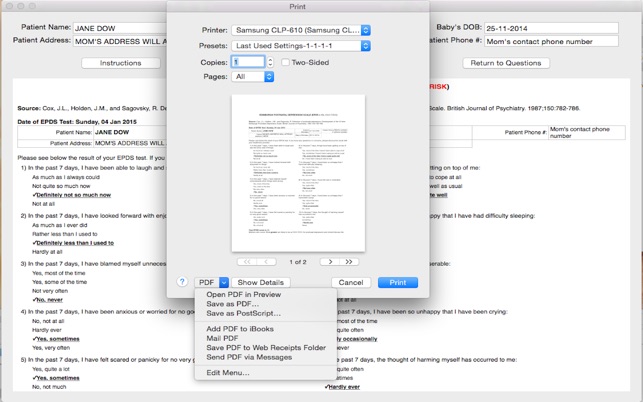The image size is (643, 402).
Task: Click 'Yes, very often' answer text
Action: [51, 348]
